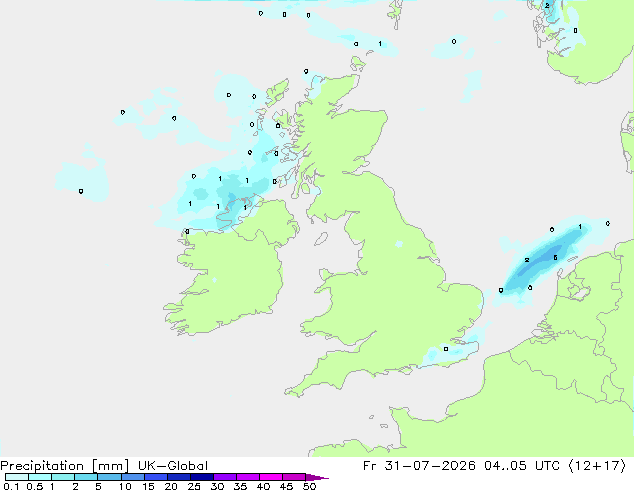Click the '(12+17)' forecast run label

pyautogui.click(x=597, y=466)
